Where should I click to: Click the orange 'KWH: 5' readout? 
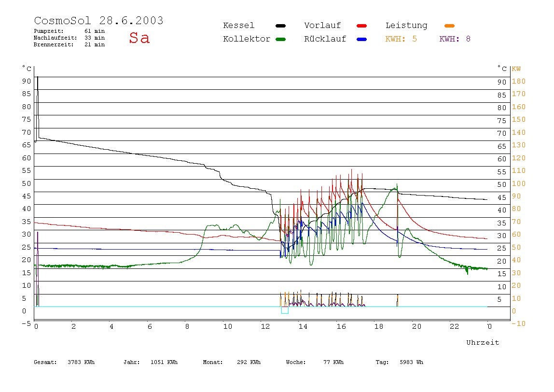pos(401,39)
